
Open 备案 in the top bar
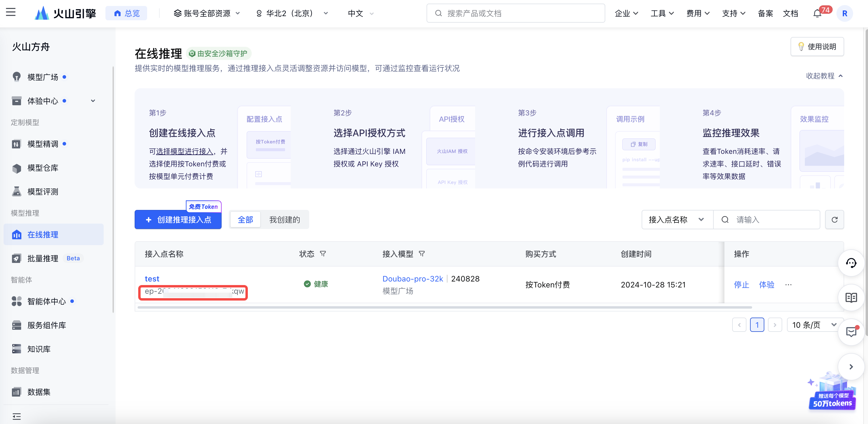765,13
